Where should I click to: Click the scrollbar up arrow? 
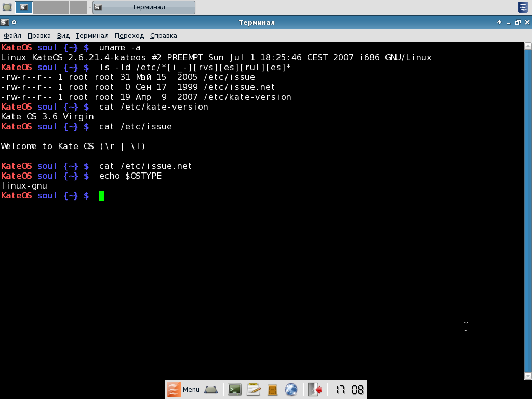pyautogui.click(x=528, y=46)
